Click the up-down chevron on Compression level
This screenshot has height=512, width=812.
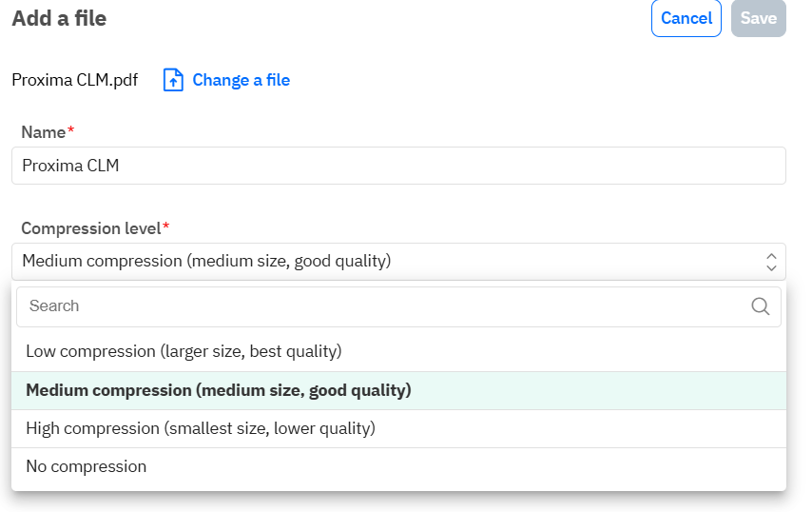pyautogui.click(x=771, y=262)
